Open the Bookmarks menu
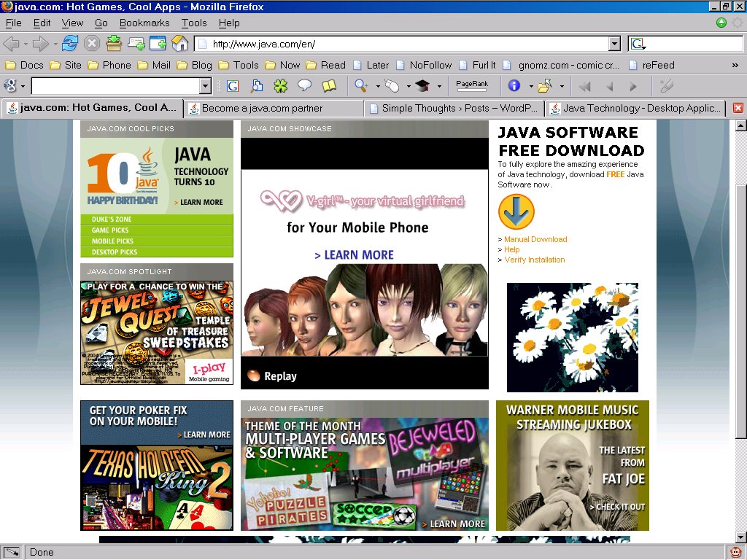 click(144, 23)
